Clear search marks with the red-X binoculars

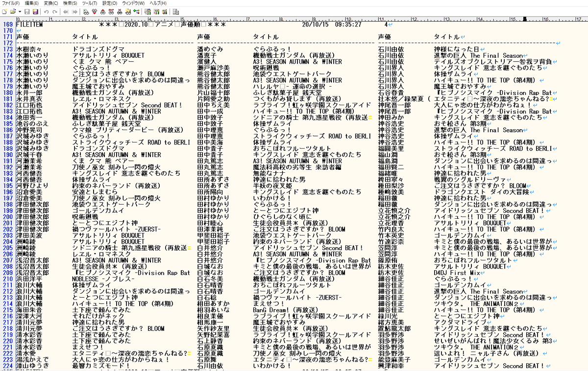click(120, 11)
